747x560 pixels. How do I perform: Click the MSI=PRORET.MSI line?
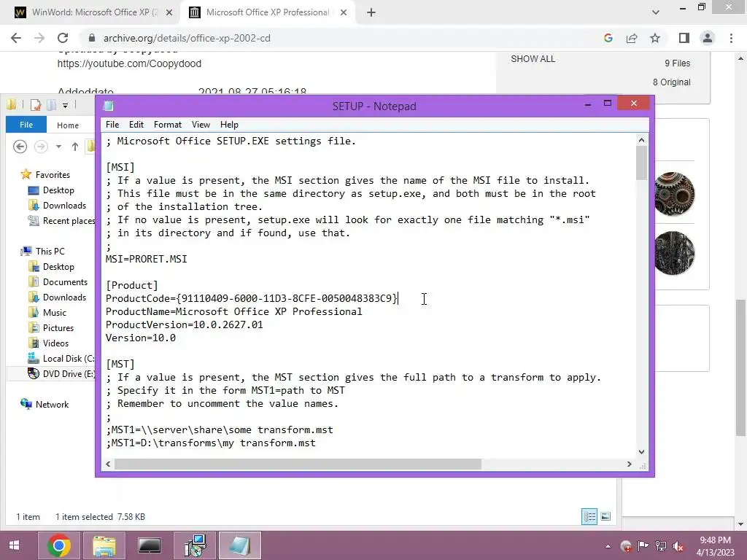click(146, 259)
